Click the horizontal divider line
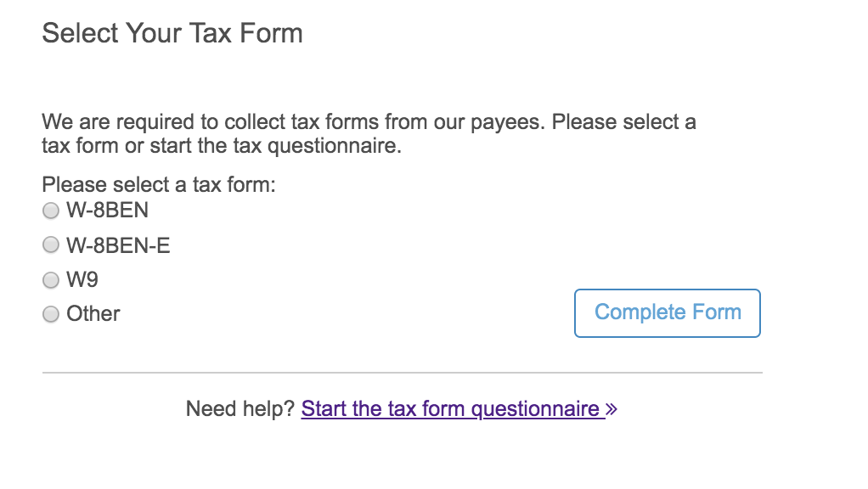868x489 pixels. click(x=403, y=370)
